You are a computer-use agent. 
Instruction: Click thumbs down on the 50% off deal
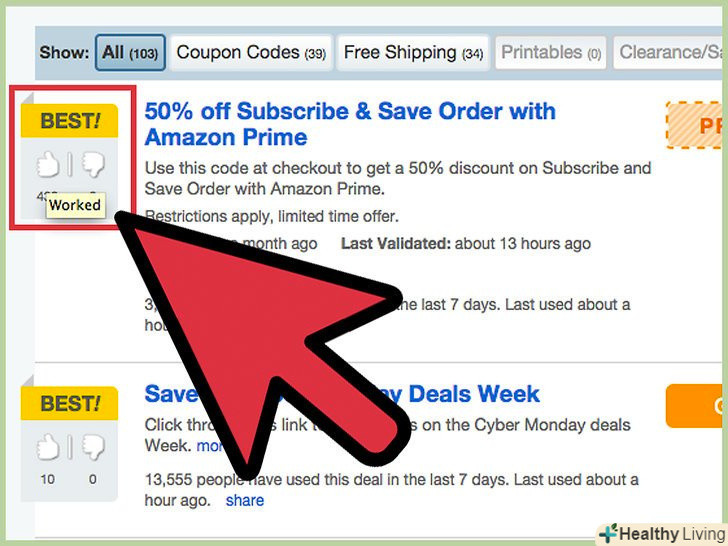coord(92,164)
